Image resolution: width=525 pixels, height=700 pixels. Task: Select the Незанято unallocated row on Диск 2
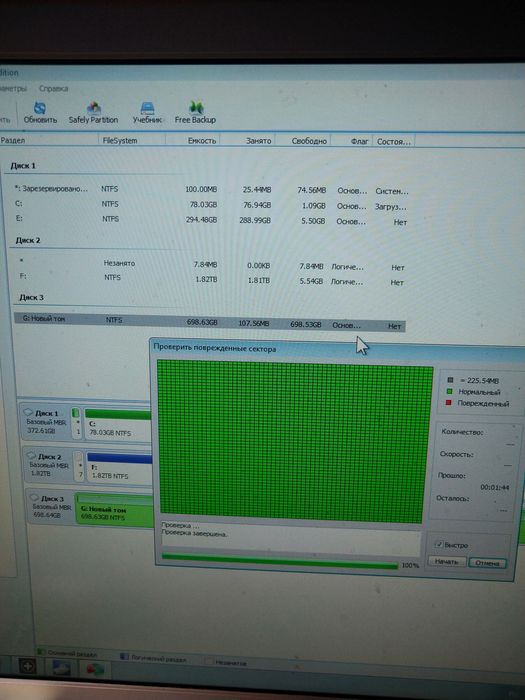coord(210,265)
